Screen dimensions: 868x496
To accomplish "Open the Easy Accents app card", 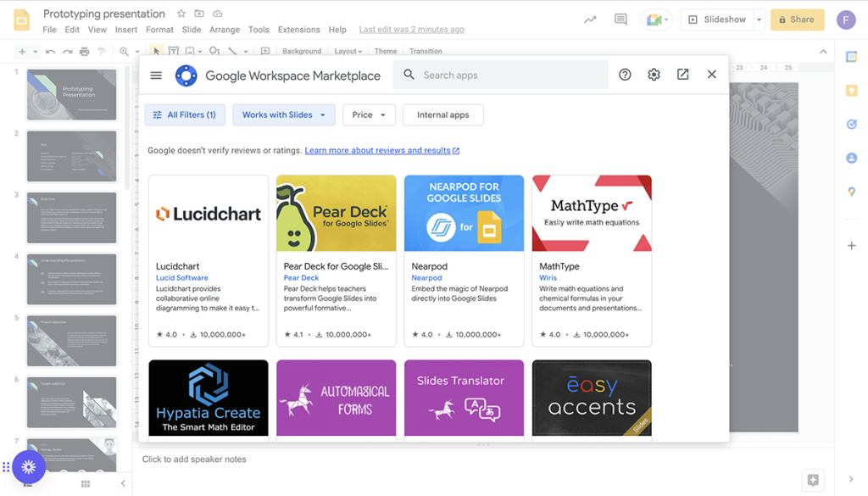I will [x=592, y=400].
